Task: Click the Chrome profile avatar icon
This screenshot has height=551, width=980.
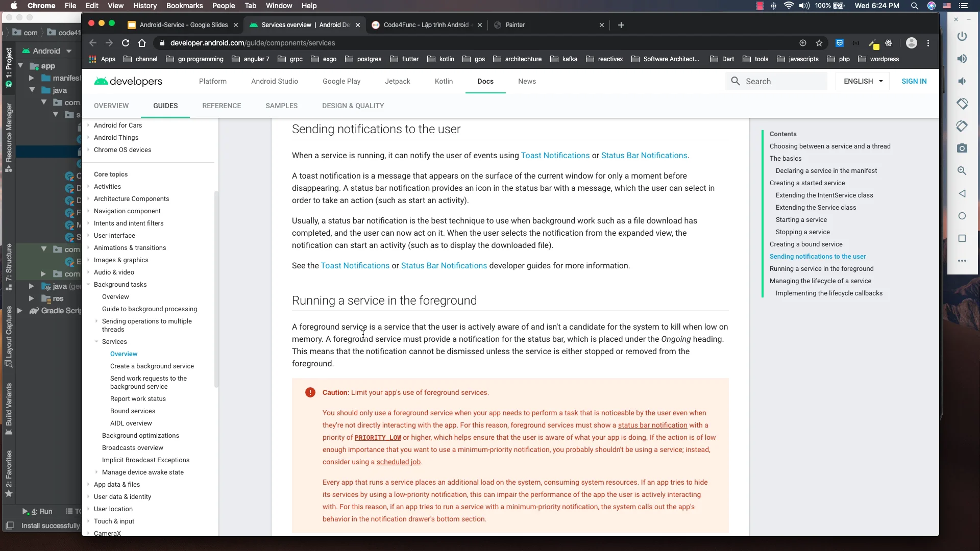Action: tap(912, 43)
